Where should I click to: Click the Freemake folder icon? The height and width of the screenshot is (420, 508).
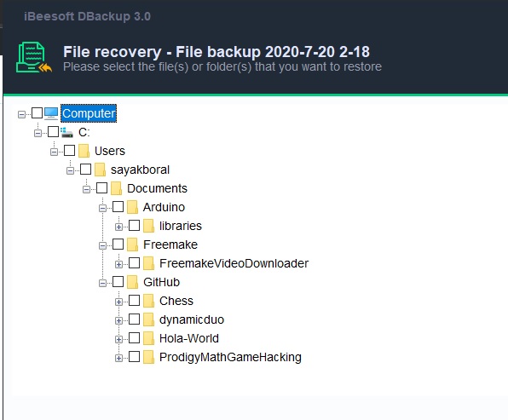coord(132,245)
